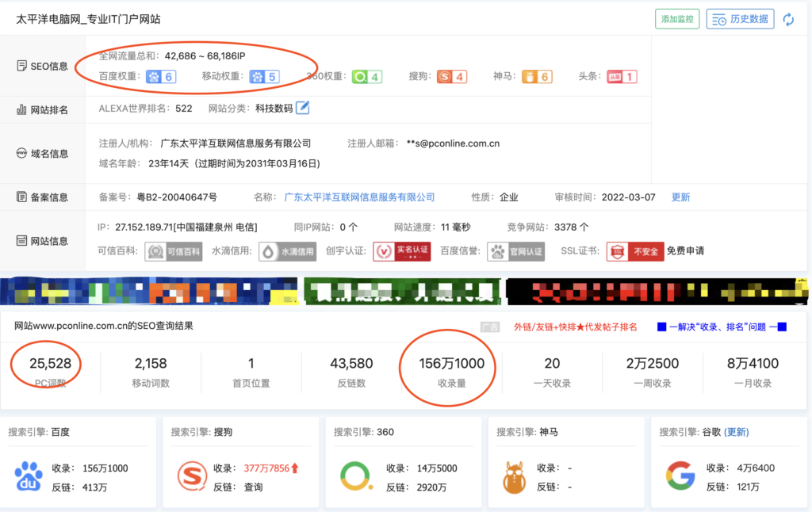Click the Shenma weight 6 badge

(x=537, y=77)
